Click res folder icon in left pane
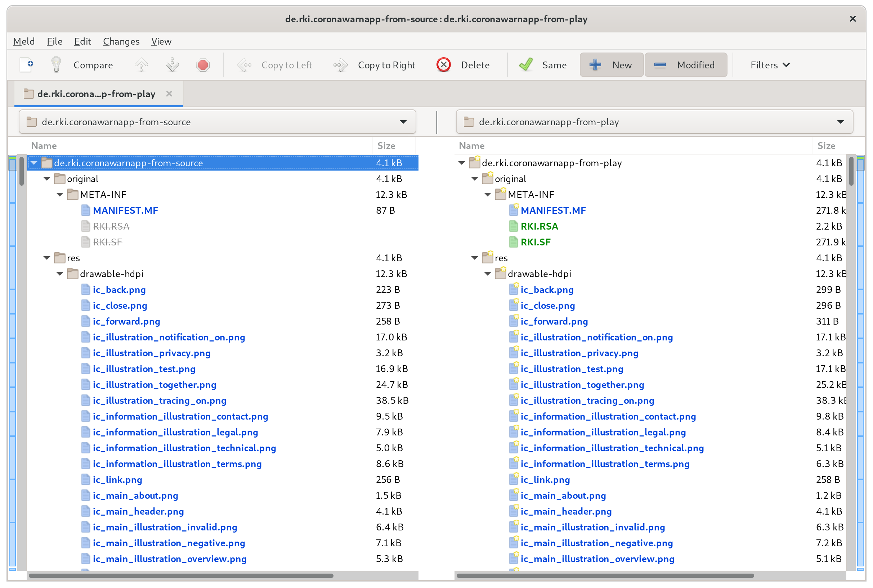 click(x=60, y=258)
